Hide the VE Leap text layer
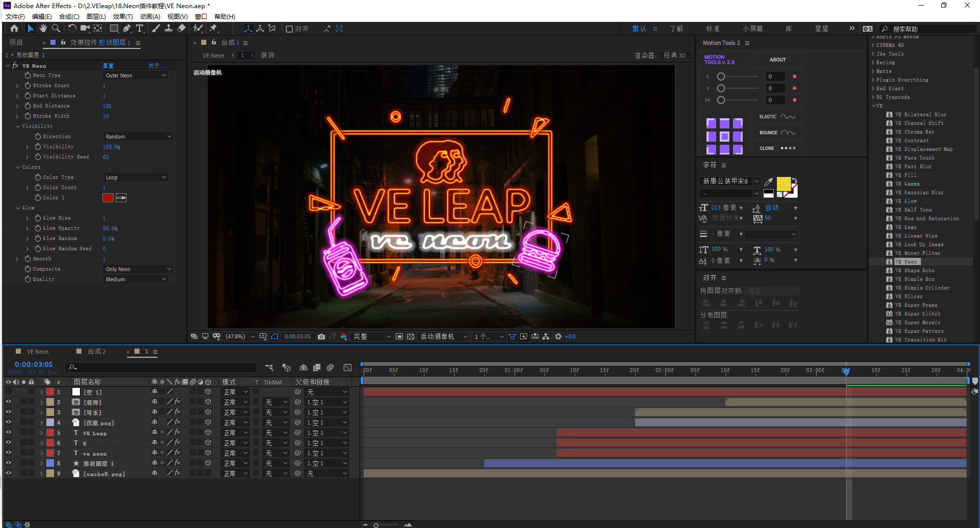Viewport: 980px width, 528px height. [8, 433]
